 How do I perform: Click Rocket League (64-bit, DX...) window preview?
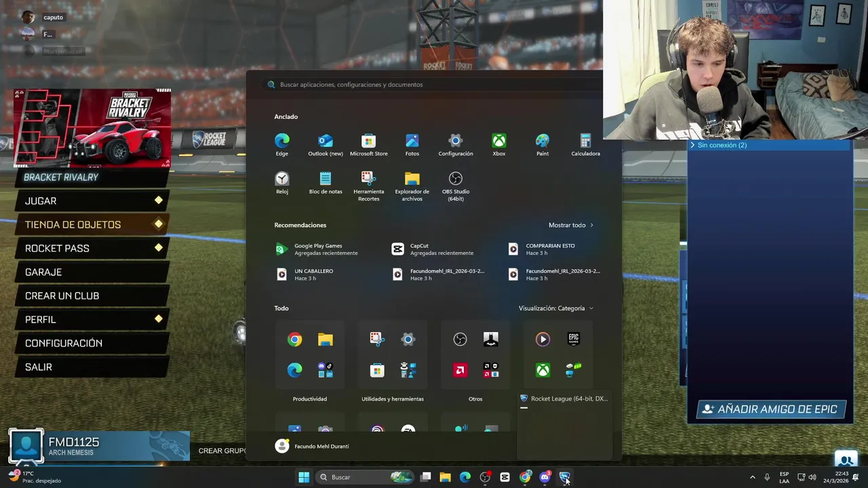point(564,426)
